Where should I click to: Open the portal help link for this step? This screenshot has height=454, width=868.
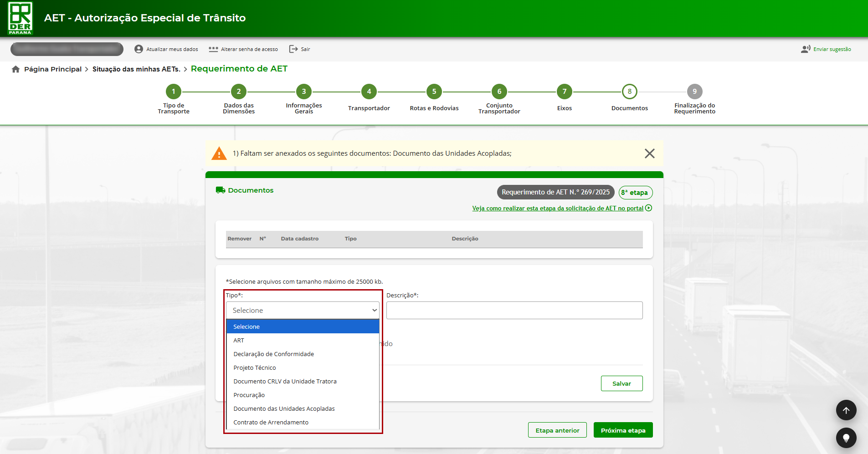558,208
